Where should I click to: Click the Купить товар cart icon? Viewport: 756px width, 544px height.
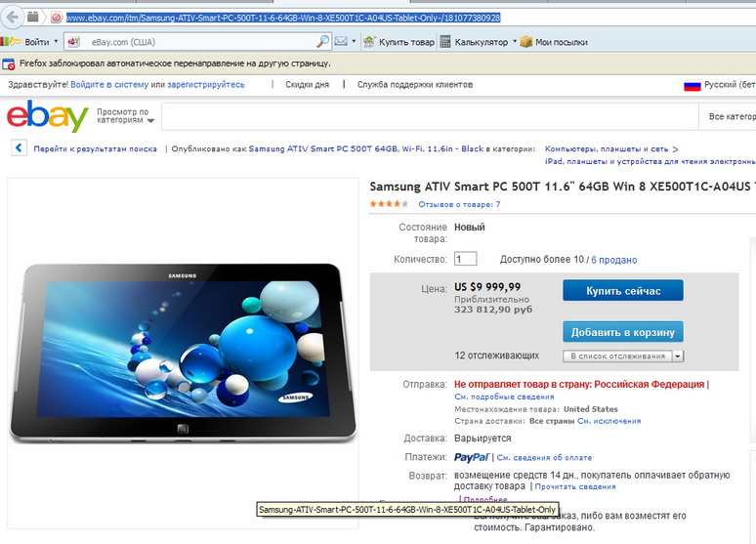[369, 42]
